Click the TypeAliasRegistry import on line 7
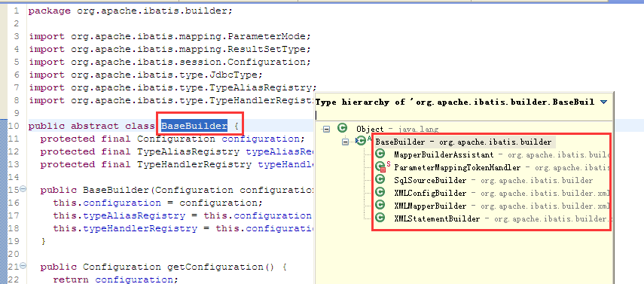The width and height of the screenshot is (644, 284). pos(172,87)
